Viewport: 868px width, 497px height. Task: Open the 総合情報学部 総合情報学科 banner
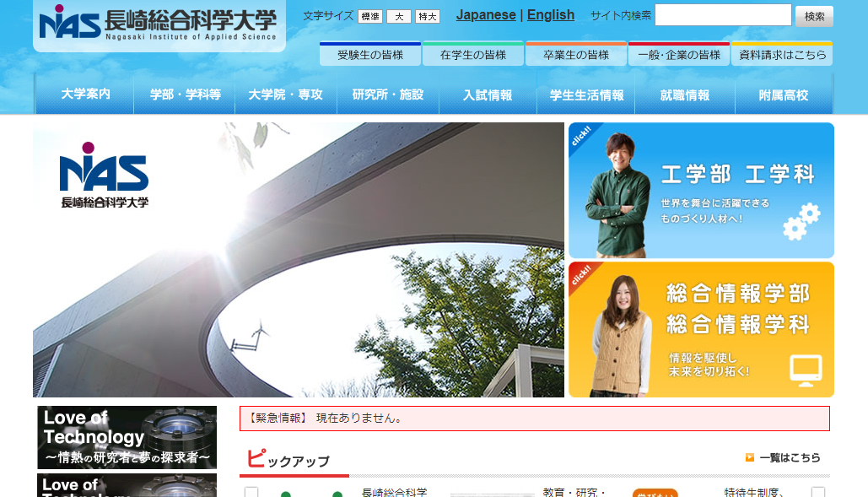701,330
